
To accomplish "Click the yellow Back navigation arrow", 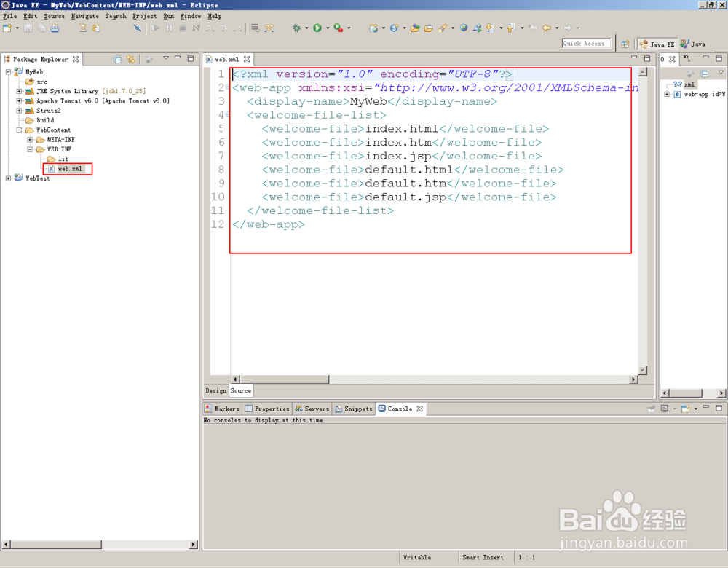I will (x=547, y=28).
